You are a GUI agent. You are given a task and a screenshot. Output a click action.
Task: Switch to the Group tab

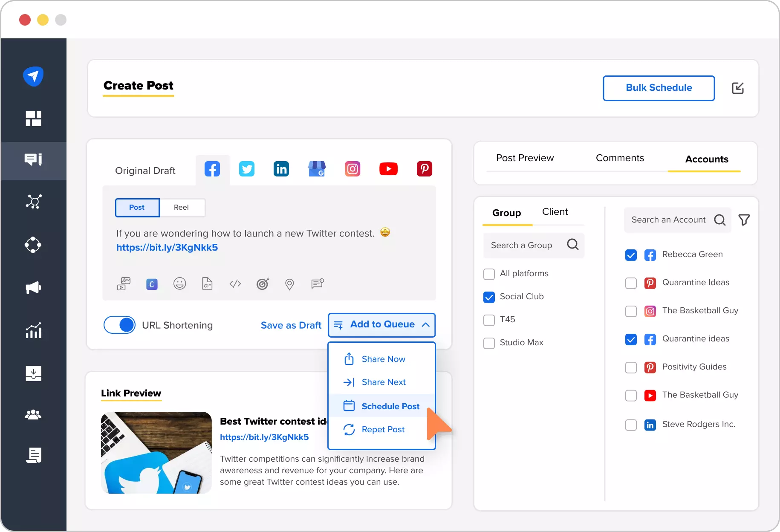(506, 213)
